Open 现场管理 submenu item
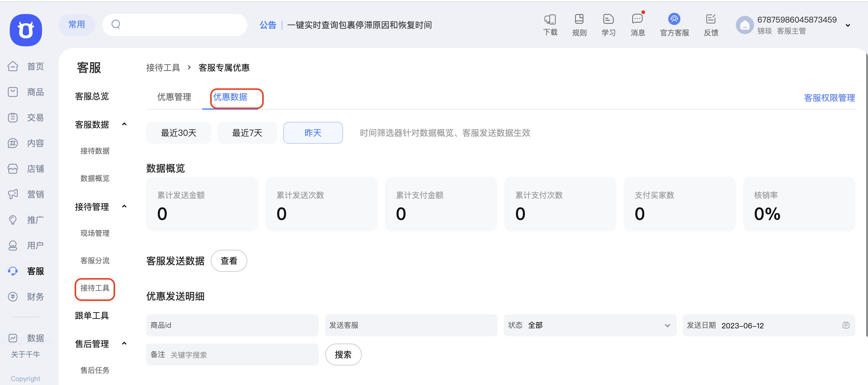This screenshot has width=868, height=385. (x=95, y=233)
